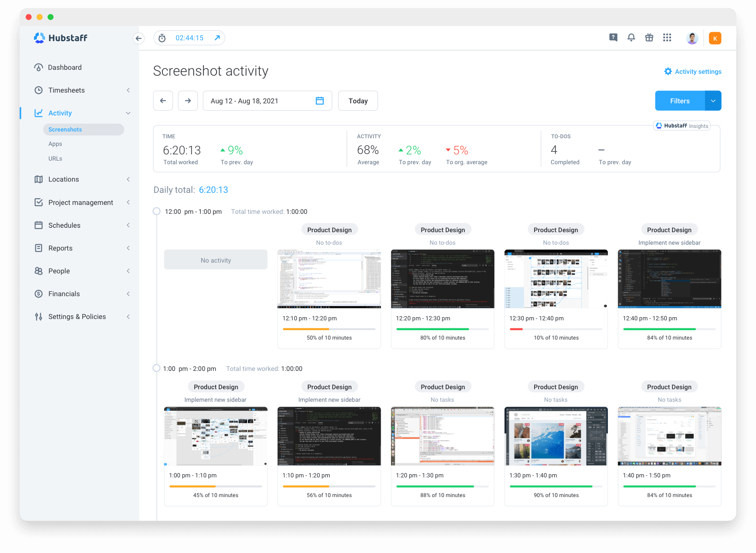The image size is (756, 553).
Task: Go to the previous date range
Action: coord(163,101)
